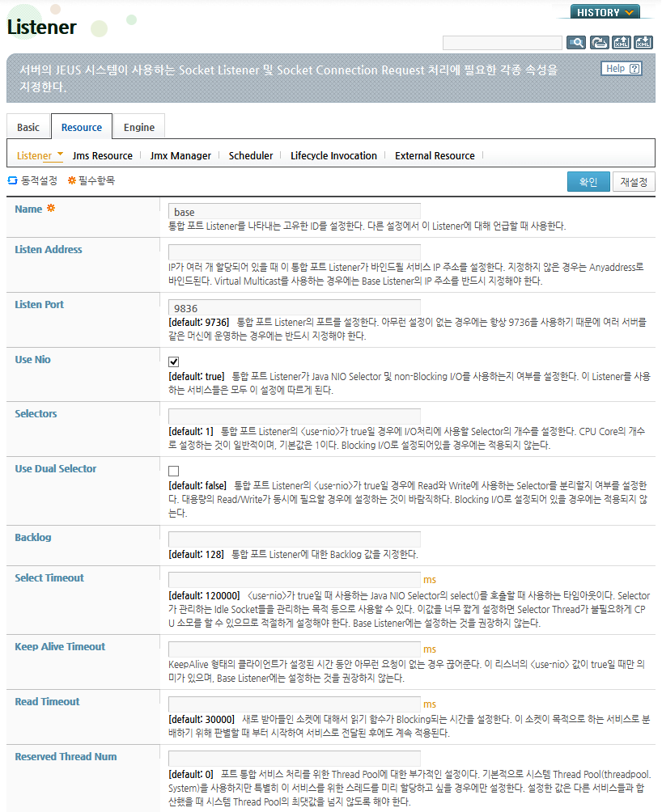Click the 재설정 reset button

[x=634, y=182]
